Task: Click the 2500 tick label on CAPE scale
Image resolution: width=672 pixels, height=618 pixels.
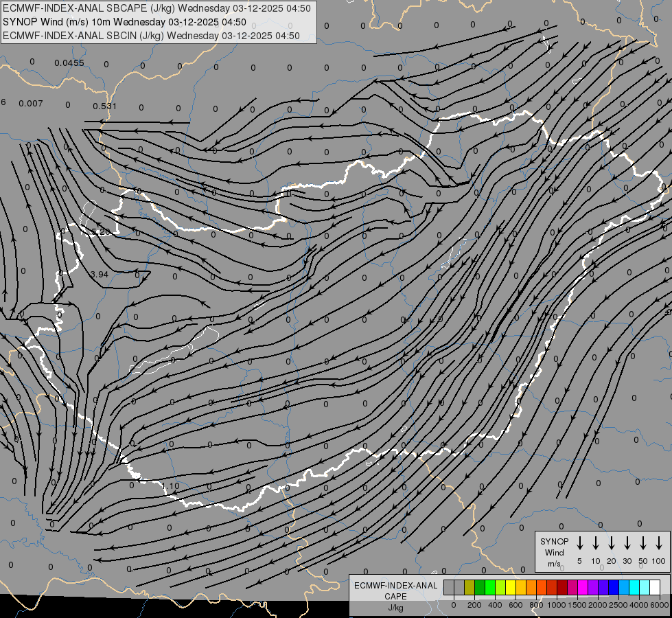Action: click(618, 605)
